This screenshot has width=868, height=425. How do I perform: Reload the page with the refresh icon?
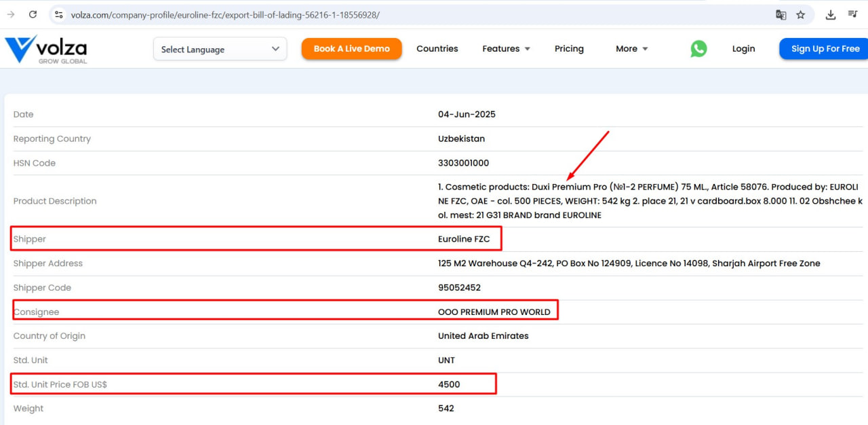coord(33,14)
